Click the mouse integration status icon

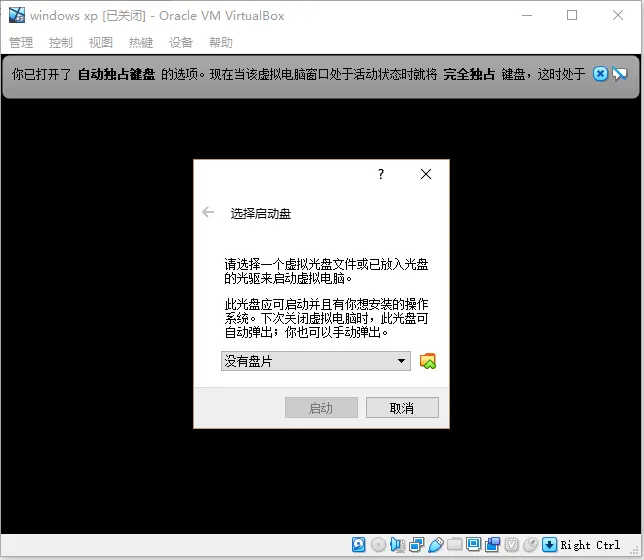click(531, 545)
